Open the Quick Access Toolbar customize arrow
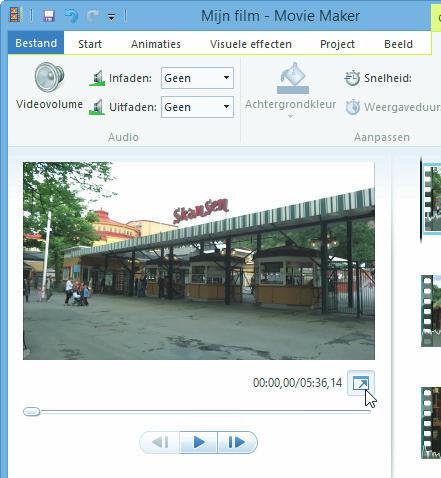 point(112,17)
